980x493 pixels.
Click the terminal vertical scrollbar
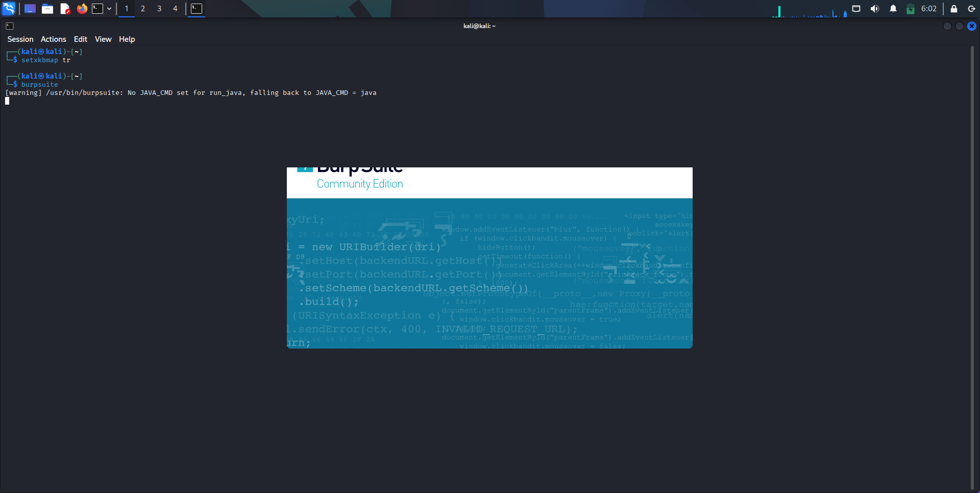(972, 268)
